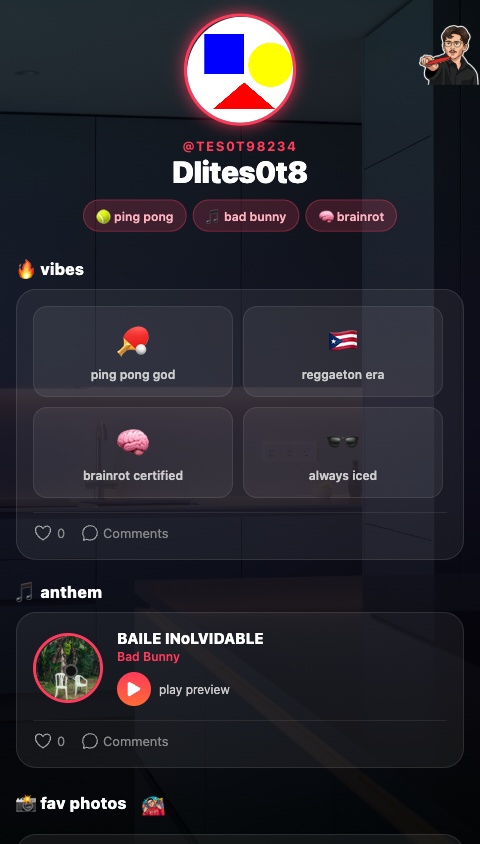Select the bad bunny tag pill

point(246,216)
